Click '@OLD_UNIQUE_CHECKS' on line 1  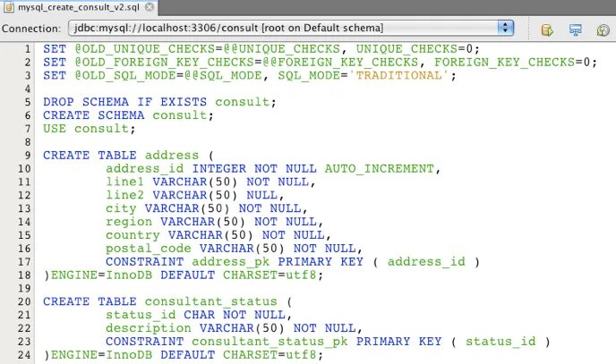point(145,49)
